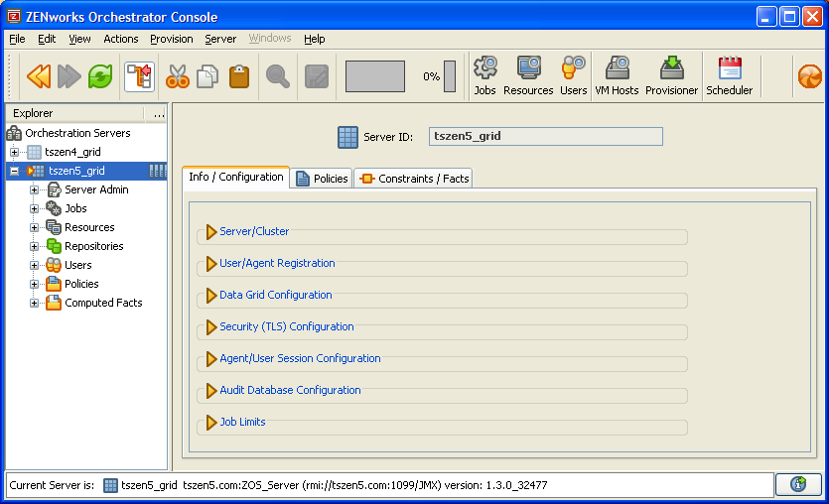The height and width of the screenshot is (504, 829).
Task: Click the Orchestration Servers root icon
Action: pyautogui.click(x=14, y=133)
